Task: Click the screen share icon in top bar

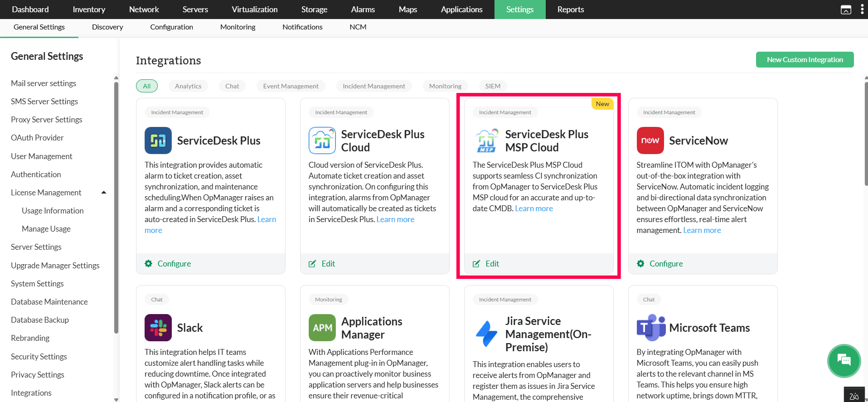Action: pos(846,10)
